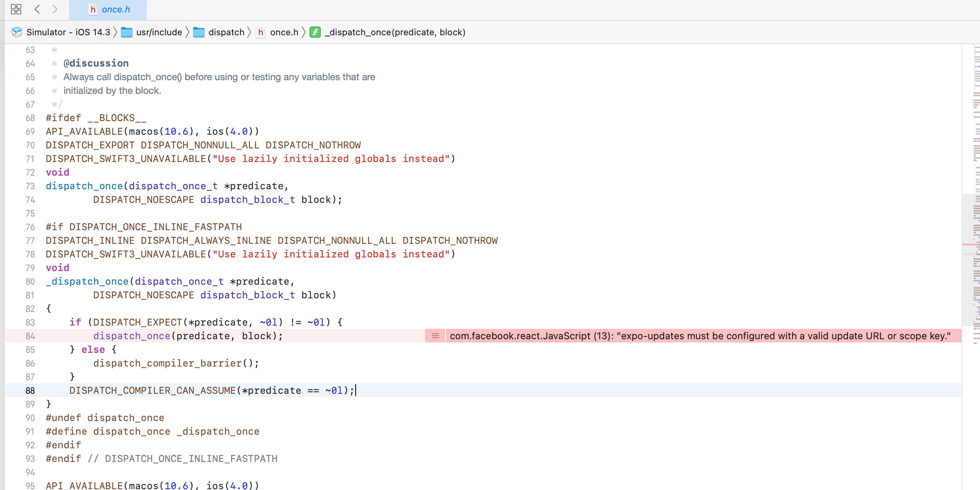Select the _dispatch_once function symbol icon in breadcrumb
The height and width of the screenshot is (490, 980).
[x=315, y=32]
